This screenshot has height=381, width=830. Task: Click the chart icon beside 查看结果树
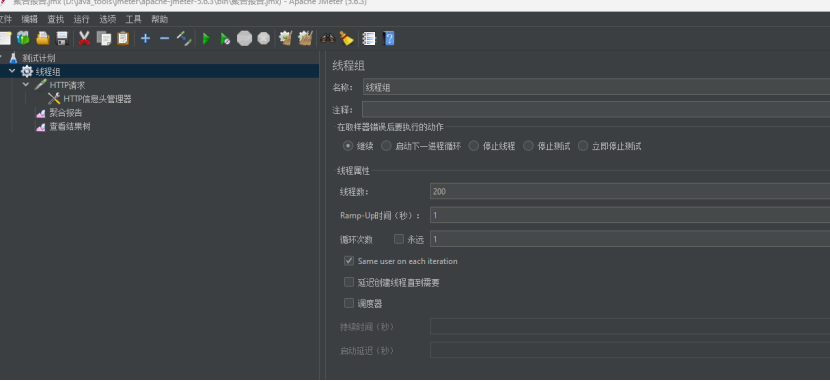tap(40, 127)
